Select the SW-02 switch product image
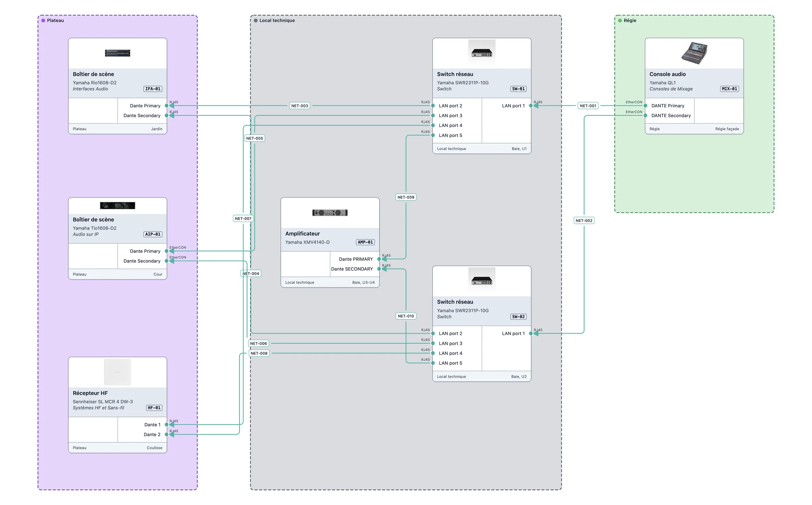The height and width of the screenshot is (505, 812). pyautogui.click(x=481, y=281)
